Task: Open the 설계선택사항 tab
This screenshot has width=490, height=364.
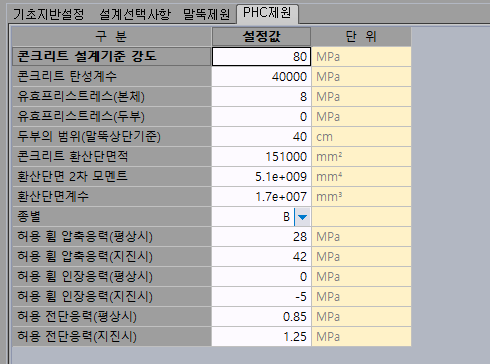Action: pyautogui.click(x=135, y=14)
